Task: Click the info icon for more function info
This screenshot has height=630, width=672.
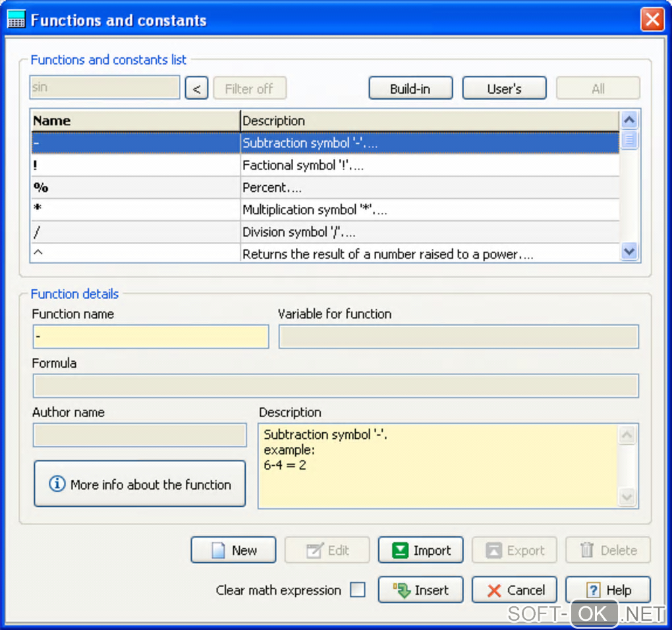Action: click(57, 484)
